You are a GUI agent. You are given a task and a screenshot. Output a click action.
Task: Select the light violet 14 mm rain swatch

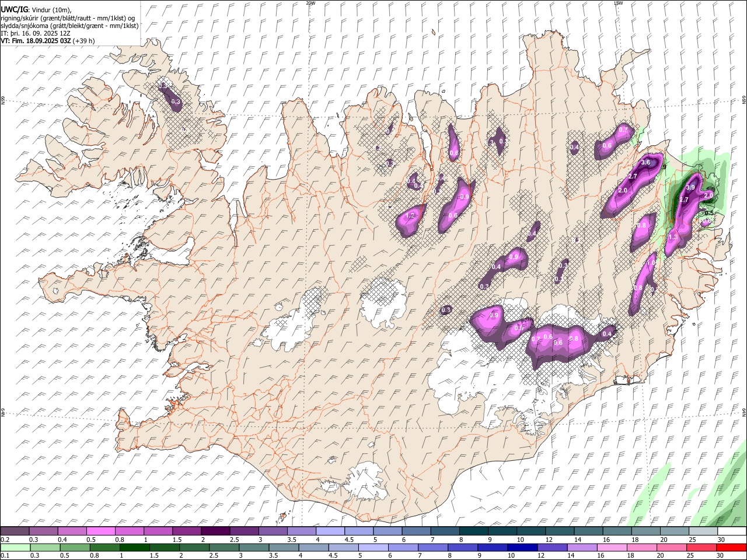(582, 547)
